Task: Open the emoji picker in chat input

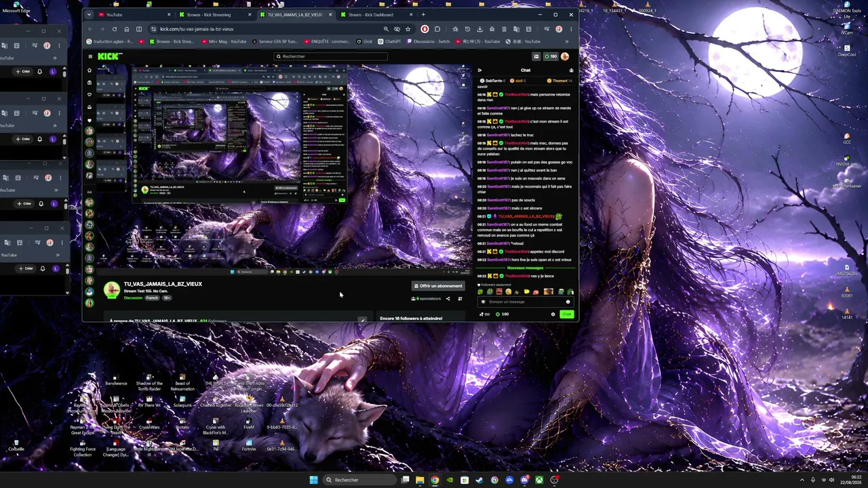Action: (568, 302)
